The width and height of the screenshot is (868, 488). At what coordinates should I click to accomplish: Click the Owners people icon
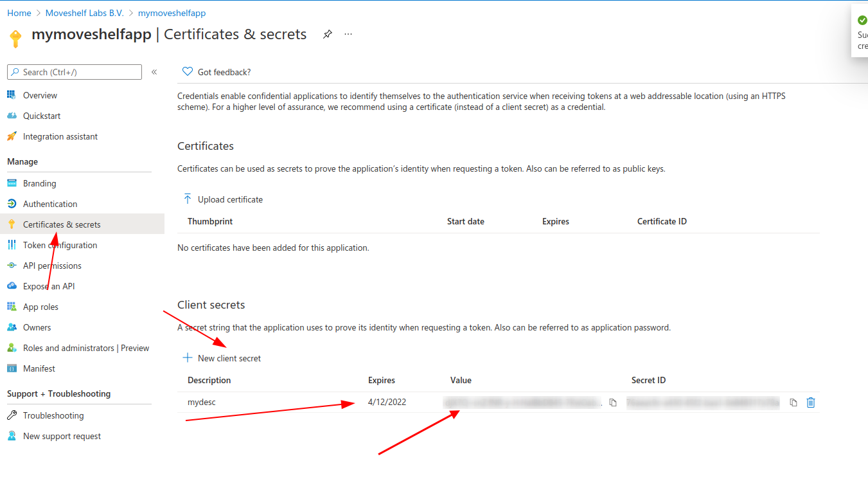pos(12,327)
